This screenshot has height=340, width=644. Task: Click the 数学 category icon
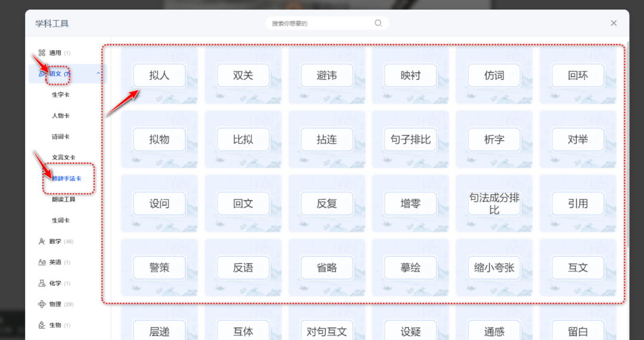(42, 242)
